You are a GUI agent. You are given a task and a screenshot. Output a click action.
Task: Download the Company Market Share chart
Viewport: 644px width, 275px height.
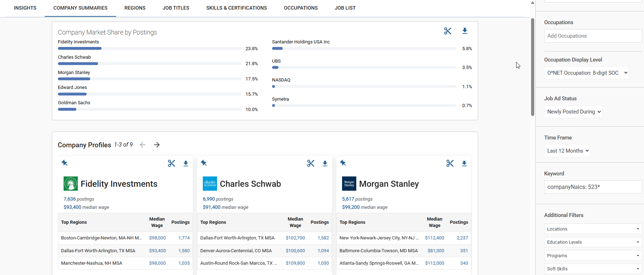click(x=465, y=31)
